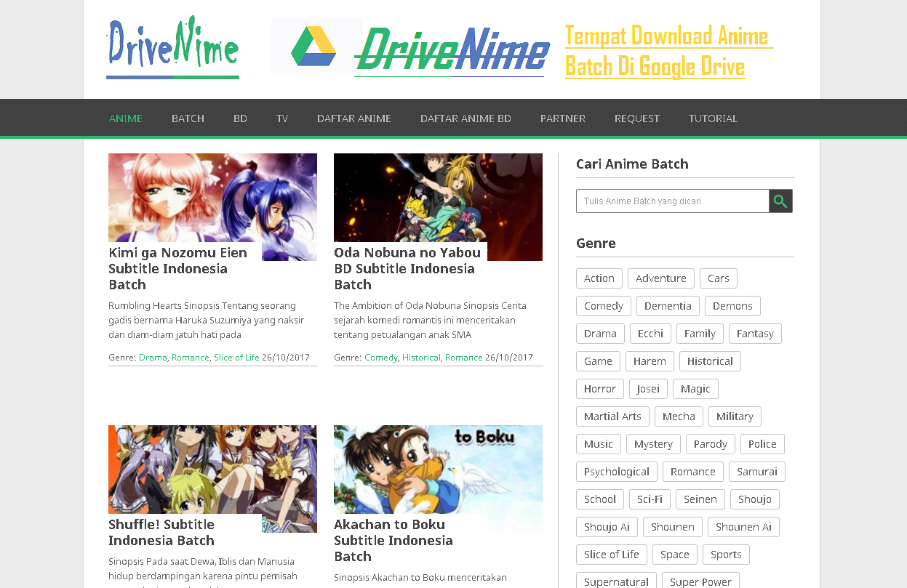Open Shuffle! Subtitle Indonesia Batch title
907x588 pixels.
(161, 533)
